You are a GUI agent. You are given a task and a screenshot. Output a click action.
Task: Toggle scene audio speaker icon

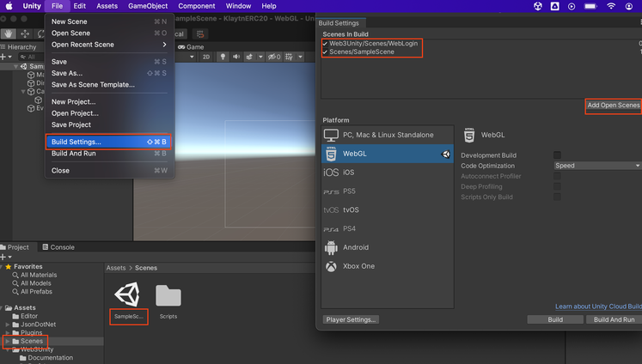[236, 57]
